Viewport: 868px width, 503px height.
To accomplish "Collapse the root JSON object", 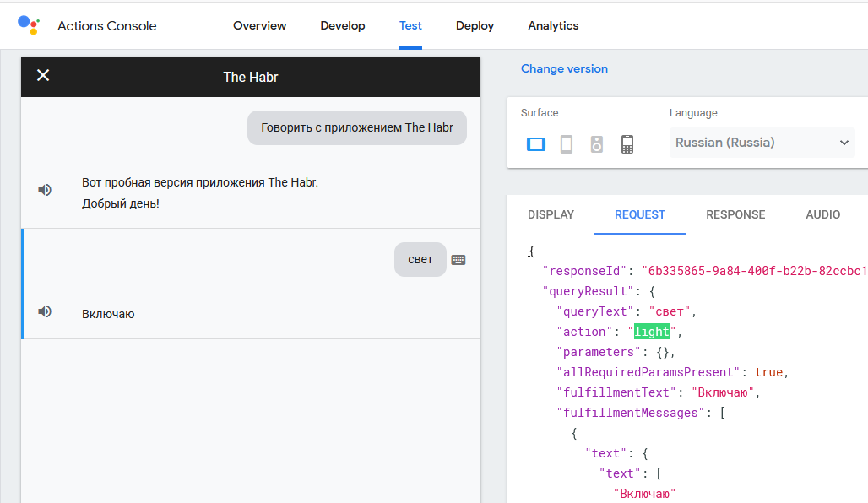I will coord(530,251).
